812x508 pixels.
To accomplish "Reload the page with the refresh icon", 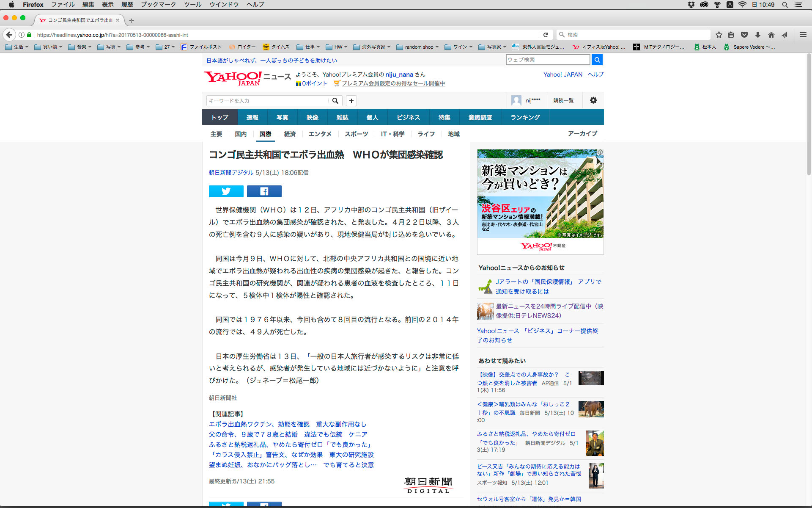I will [546, 35].
